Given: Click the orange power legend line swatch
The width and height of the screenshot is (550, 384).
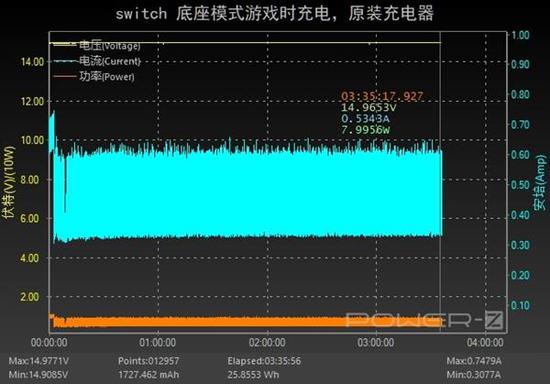Looking at the screenshot, I should click(x=64, y=76).
